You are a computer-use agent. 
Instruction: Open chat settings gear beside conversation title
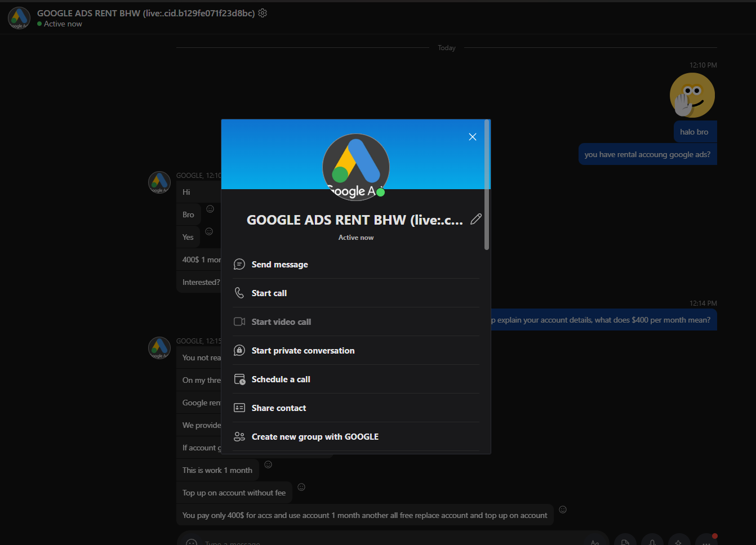pyautogui.click(x=263, y=13)
